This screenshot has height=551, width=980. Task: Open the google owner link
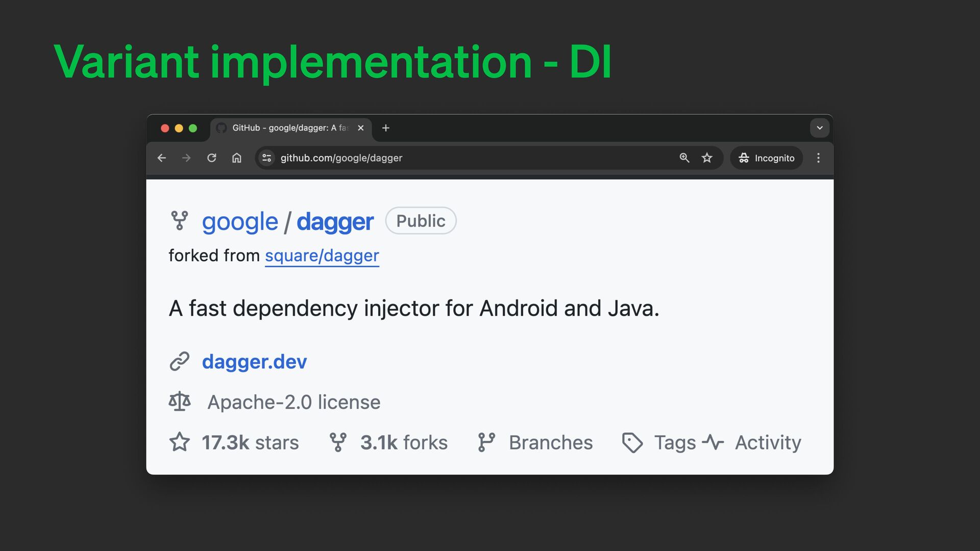pos(240,222)
